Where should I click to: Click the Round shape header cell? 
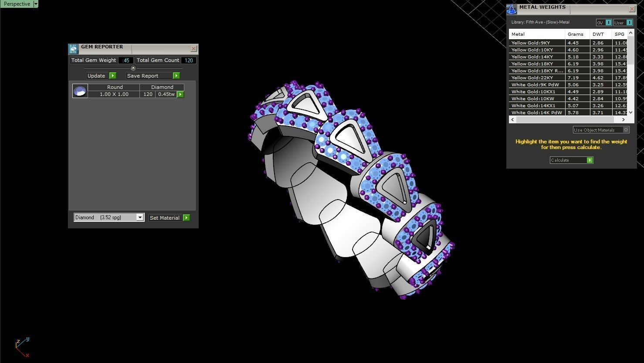coord(115,87)
